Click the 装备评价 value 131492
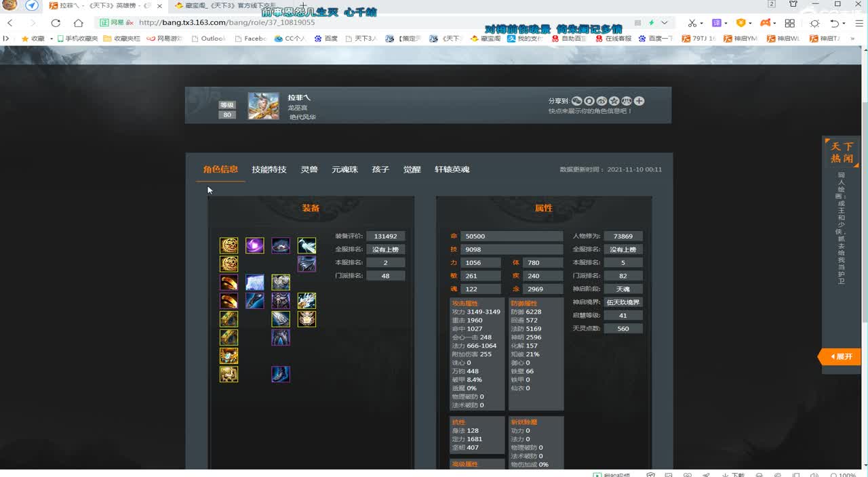This screenshot has width=868, height=477. click(x=386, y=236)
